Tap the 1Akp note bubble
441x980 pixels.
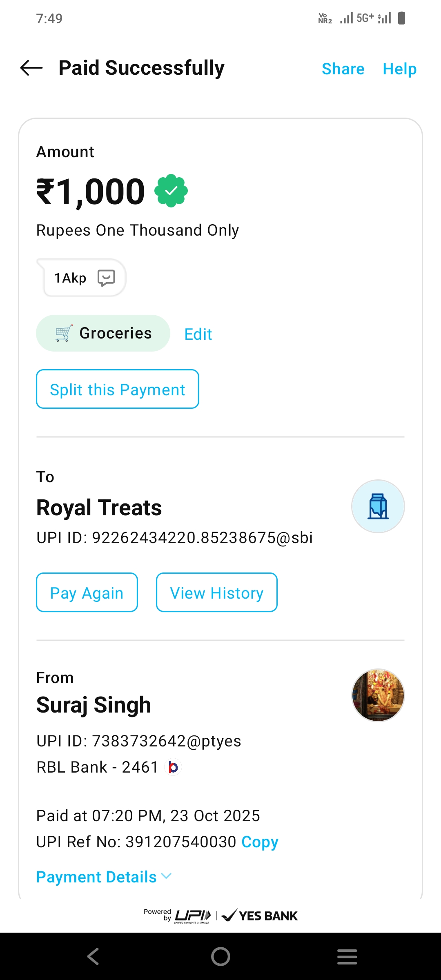[71, 278]
